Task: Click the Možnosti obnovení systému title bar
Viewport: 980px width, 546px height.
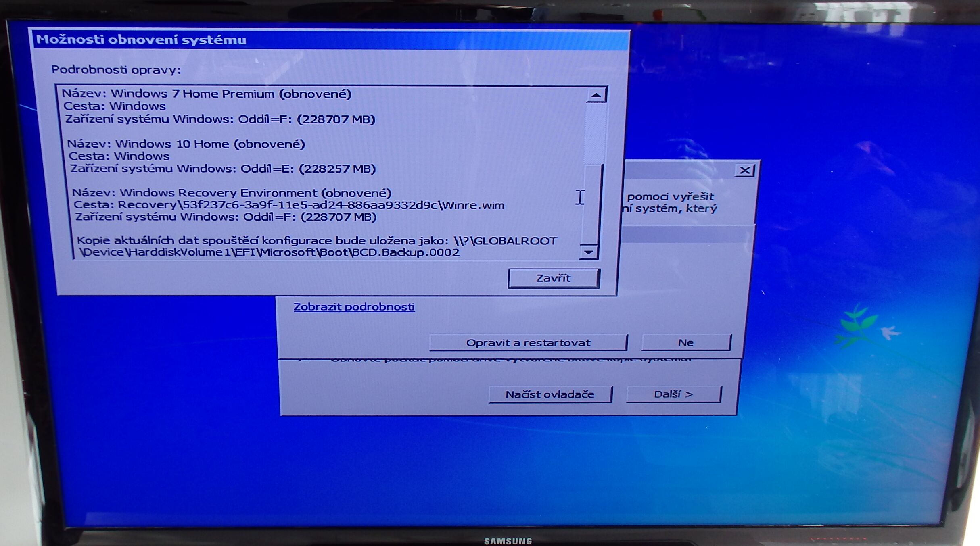Action: pos(323,40)
